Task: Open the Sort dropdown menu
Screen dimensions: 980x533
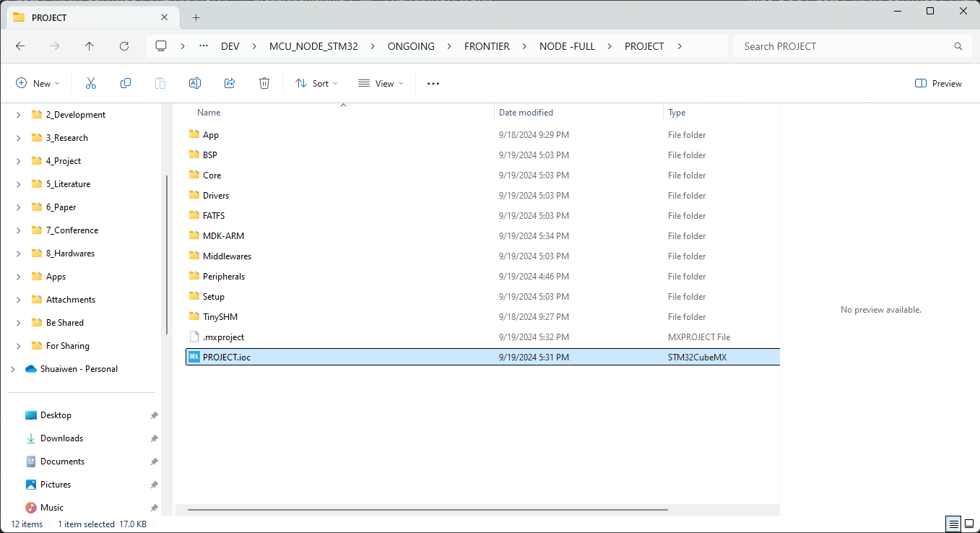Action: tap(316, 84)
